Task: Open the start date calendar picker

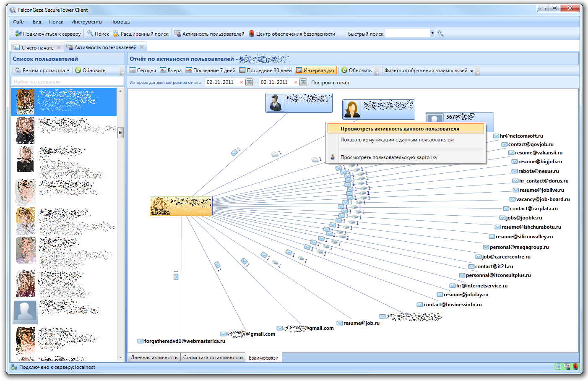Action: click(x=249, y=82)
